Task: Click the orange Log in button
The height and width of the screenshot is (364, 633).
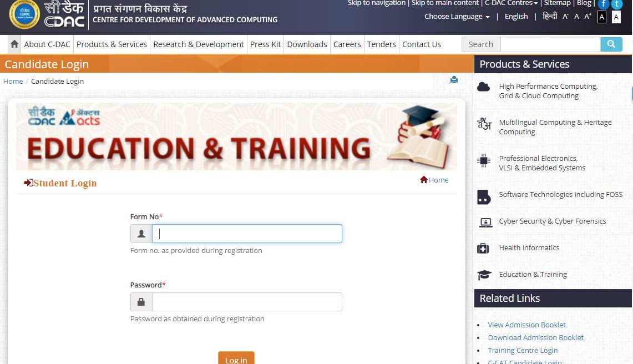Action: click(x=236, y=358)
